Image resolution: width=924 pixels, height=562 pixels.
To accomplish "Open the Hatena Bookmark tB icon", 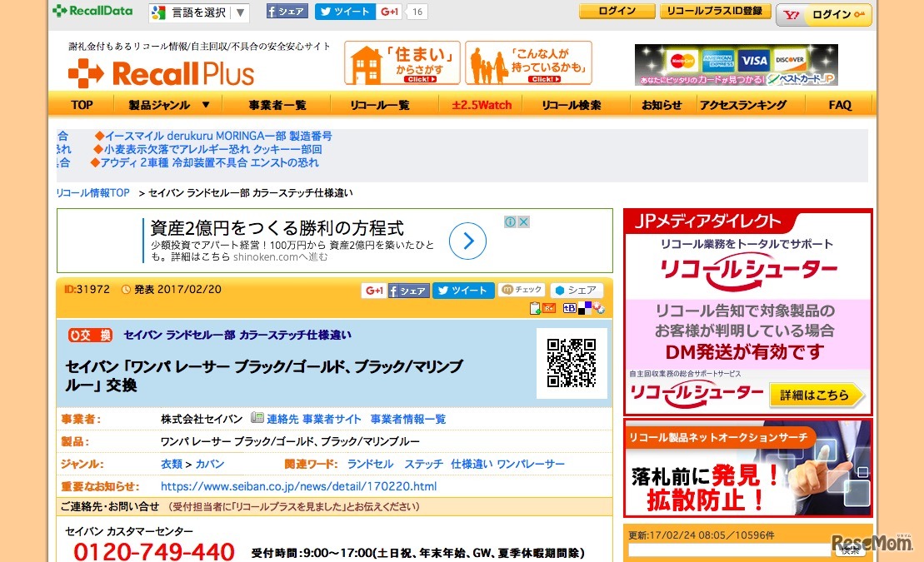I will coord(568,308).
